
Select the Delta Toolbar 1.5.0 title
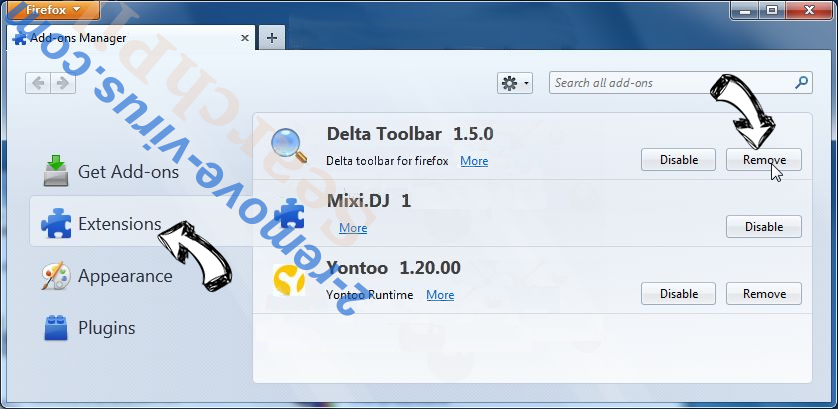tap(410, 134)
